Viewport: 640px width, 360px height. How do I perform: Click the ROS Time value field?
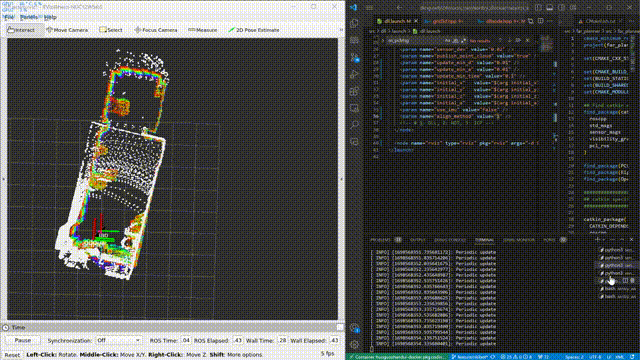coord(186,340)
